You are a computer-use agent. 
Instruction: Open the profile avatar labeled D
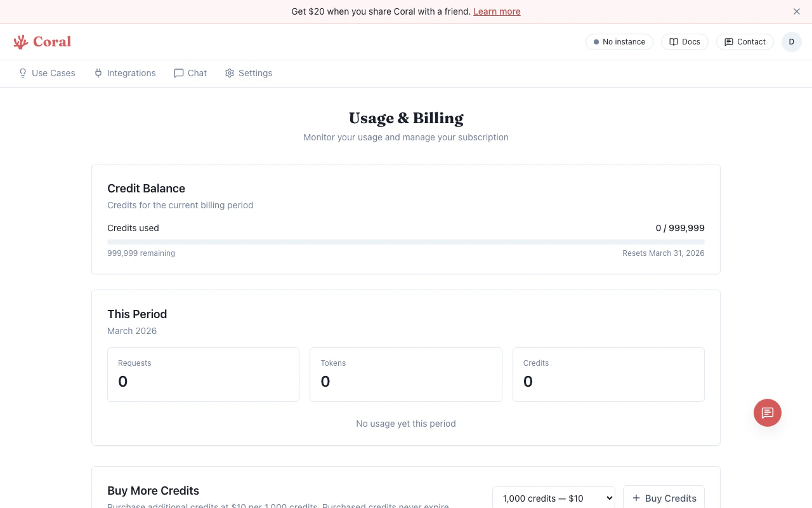(792, 41)
